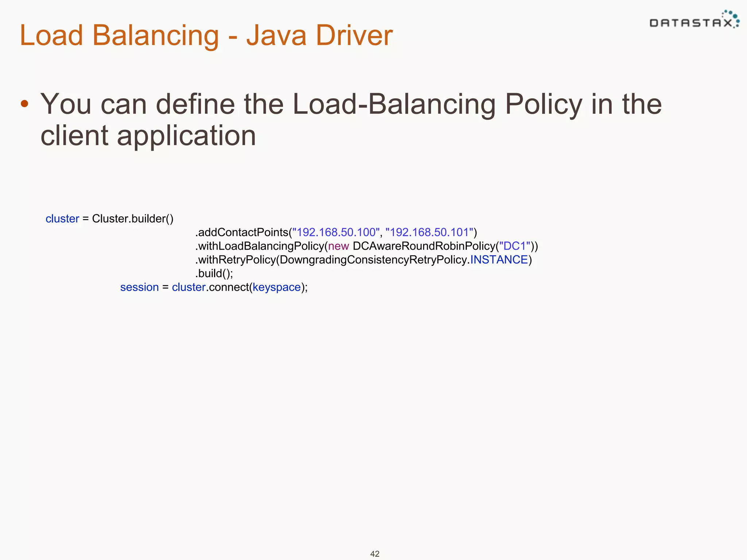Click the '.addContactPoints' code line
This screenshot has width=747, height=560.
pos(336,232)
